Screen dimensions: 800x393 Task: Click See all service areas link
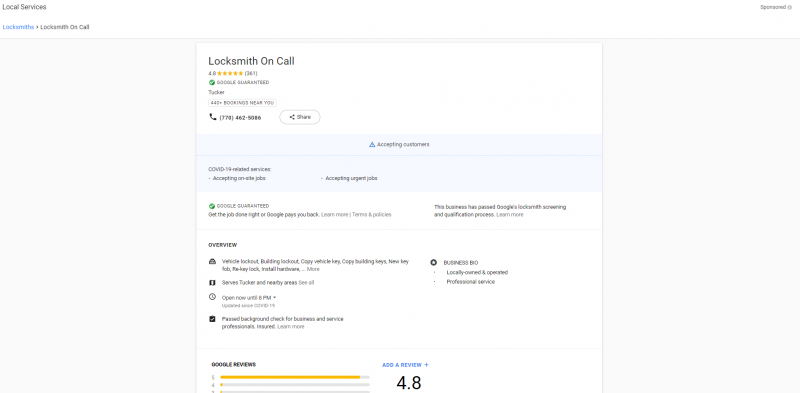coord(306,282)
